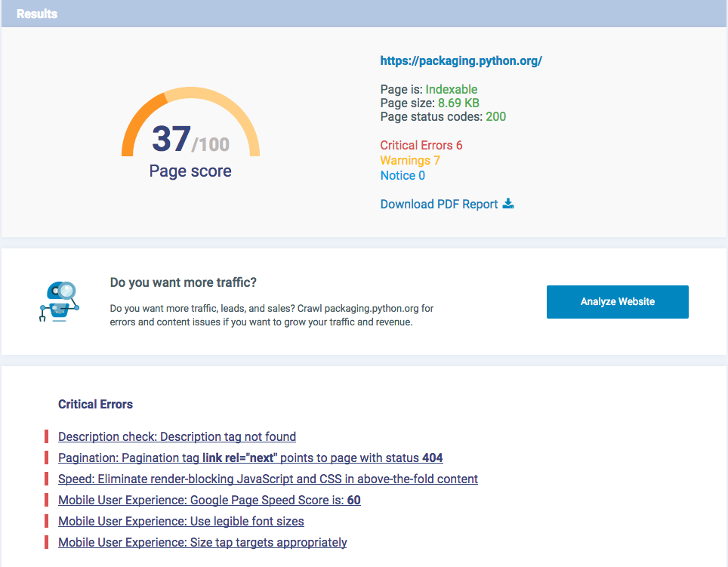Select the Notice 0 summary
This screenshot has height=567, width=728.
pos(403,175)
